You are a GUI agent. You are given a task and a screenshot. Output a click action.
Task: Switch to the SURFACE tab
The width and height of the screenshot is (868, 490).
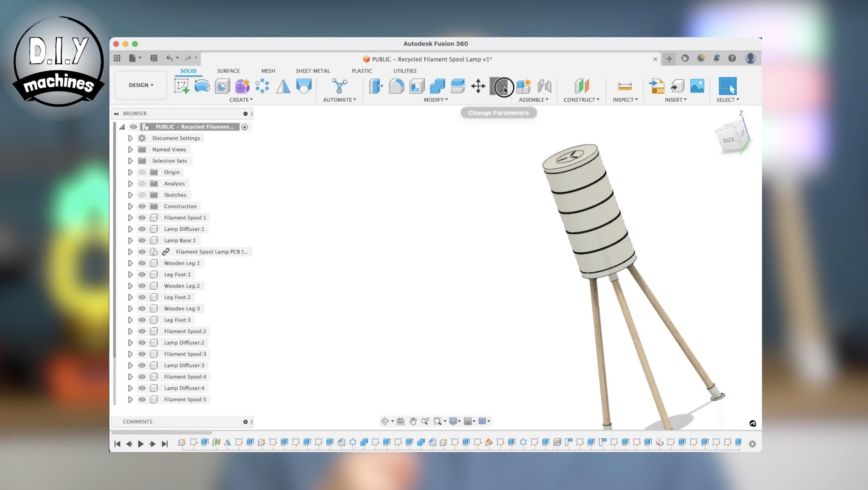[x=228, y=71]
